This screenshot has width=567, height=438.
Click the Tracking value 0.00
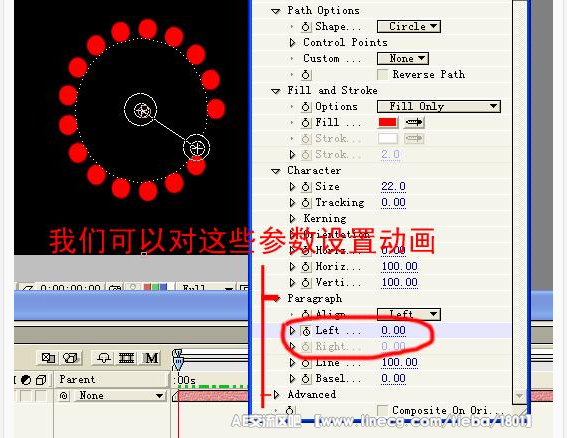tap(393, 203)
